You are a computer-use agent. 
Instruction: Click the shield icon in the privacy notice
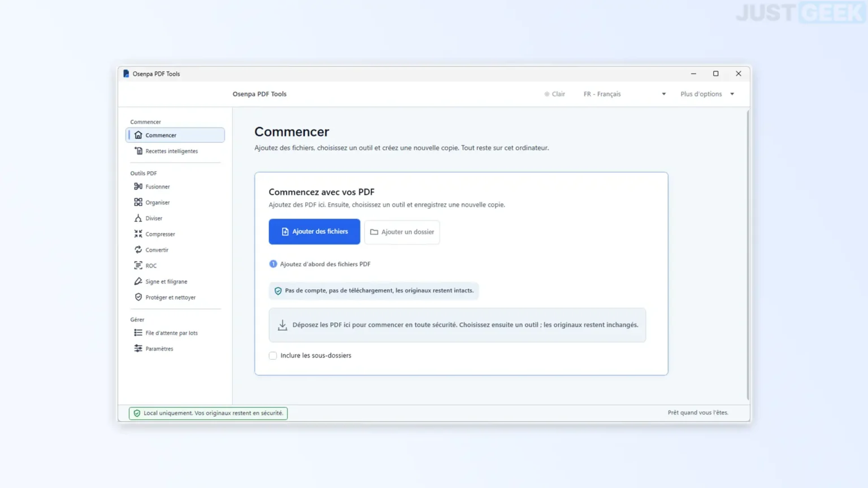tap(278, 291)
